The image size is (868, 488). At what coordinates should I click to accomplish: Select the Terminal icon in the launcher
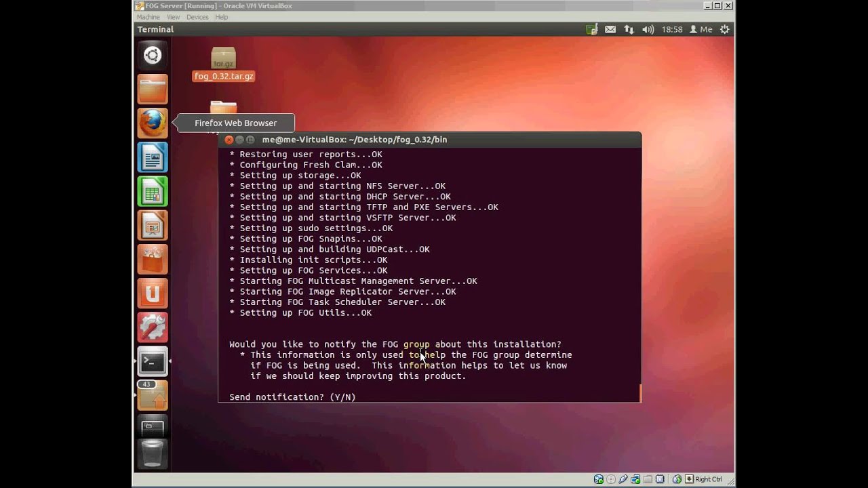click(x=153, y=361)
